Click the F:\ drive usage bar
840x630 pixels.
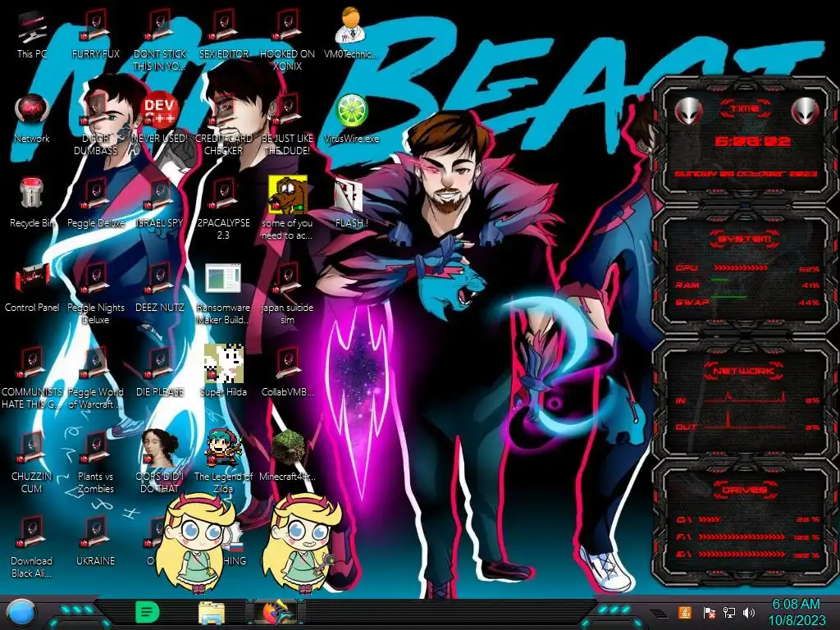click(742, 536)
